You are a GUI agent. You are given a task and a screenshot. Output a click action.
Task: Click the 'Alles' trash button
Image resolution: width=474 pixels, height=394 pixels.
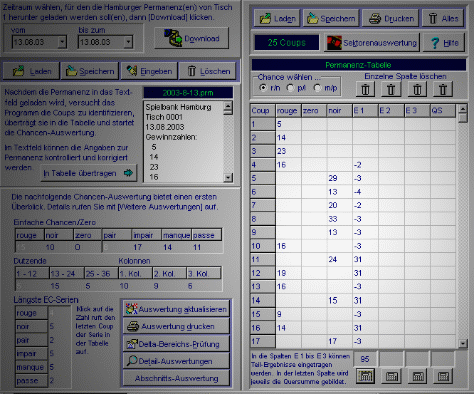coord(443,18)
